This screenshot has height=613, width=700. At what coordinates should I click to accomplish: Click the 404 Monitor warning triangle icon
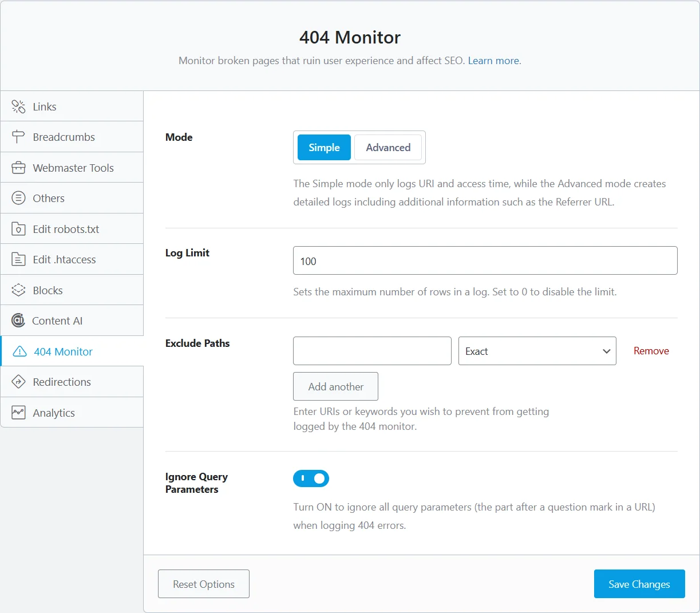coord(20,351)
